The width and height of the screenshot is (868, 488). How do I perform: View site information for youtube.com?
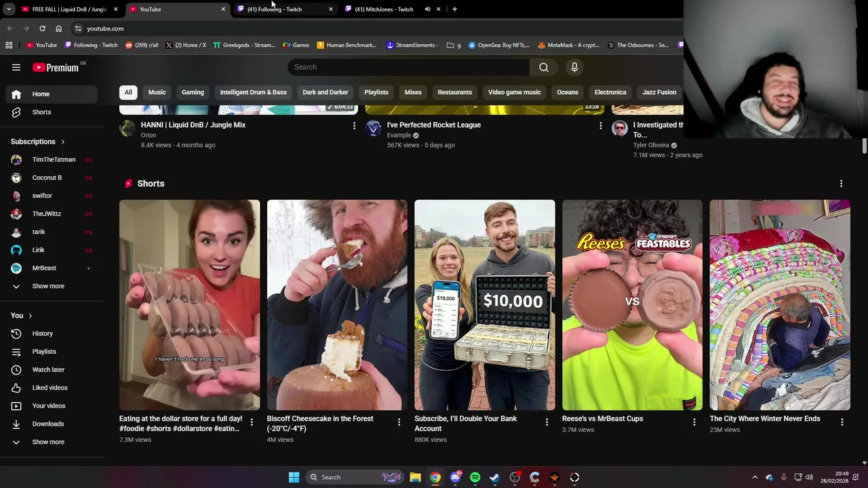[x=78, y=28]
